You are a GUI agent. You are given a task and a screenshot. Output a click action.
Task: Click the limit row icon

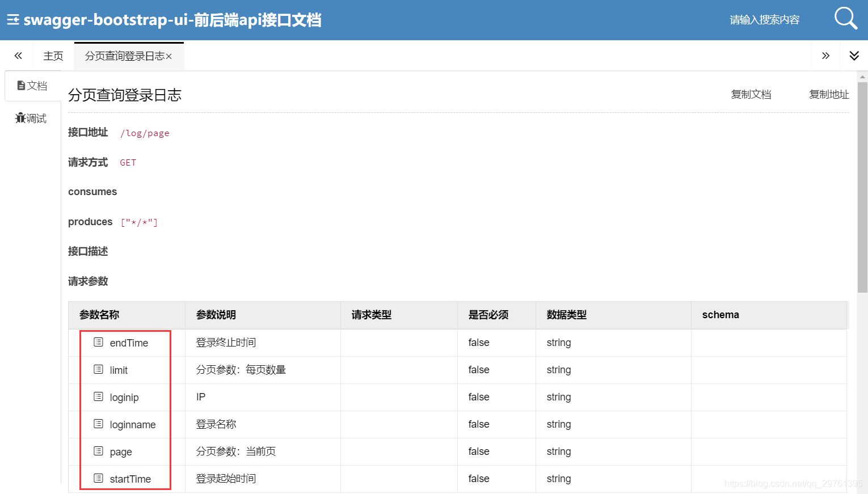[98, 369]
